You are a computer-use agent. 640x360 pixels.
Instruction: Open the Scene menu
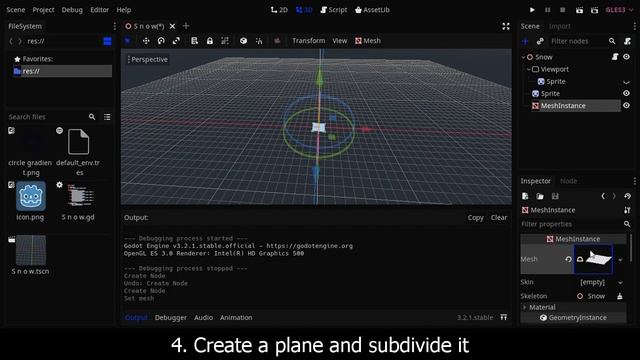click(16, 10)
